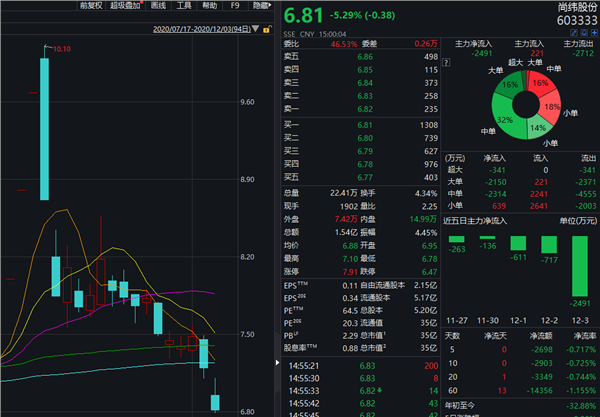This screenshot has width=600, height=417.
Task: Click the stock code 603333
Action: (x=577, y=20)
